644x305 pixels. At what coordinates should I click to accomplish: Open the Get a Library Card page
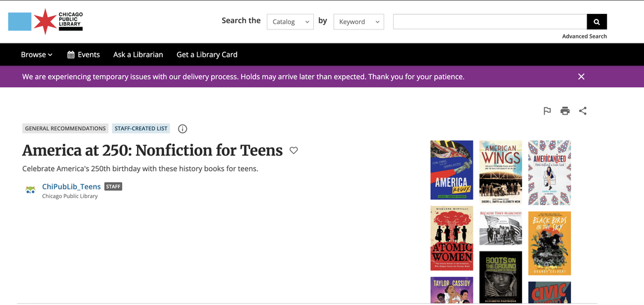pyautogui.click(x=207, y=55)
